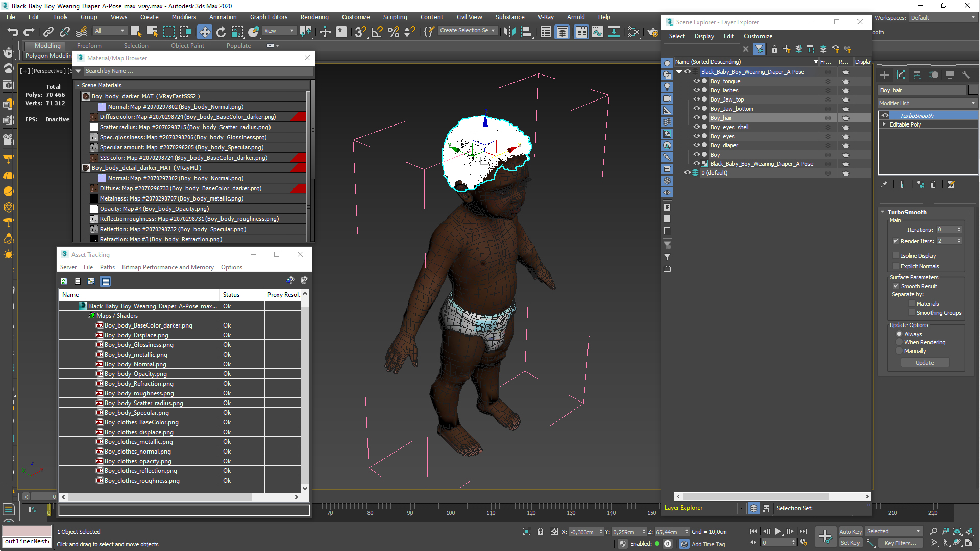
Task: Open the Create Selection Set dropdown
Action: point(467,31)
